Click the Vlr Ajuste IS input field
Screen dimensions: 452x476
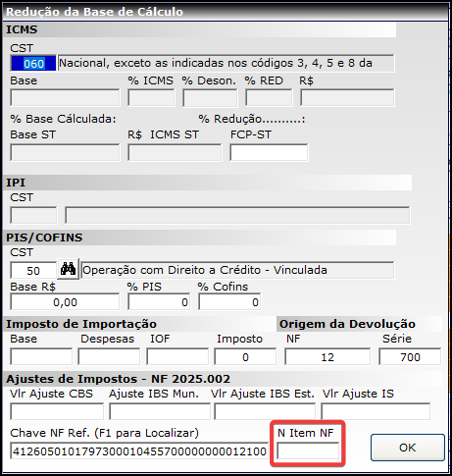coord(376,411)
